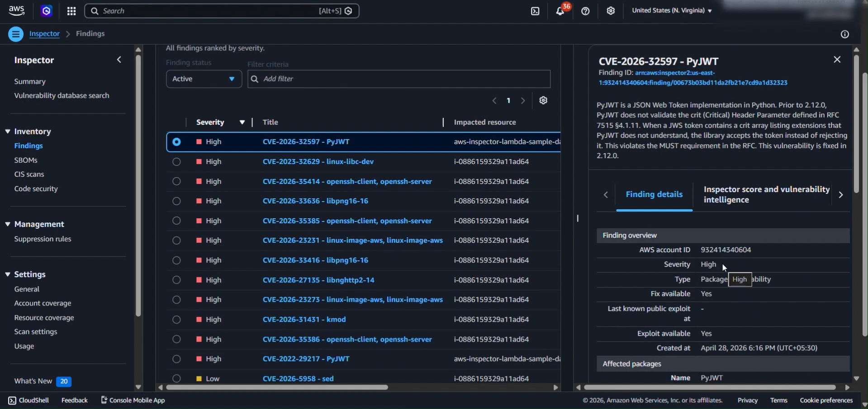Screen dimensions: 868x409
Task: Sort findings by Severity arrow
Action: coord(242,122)
